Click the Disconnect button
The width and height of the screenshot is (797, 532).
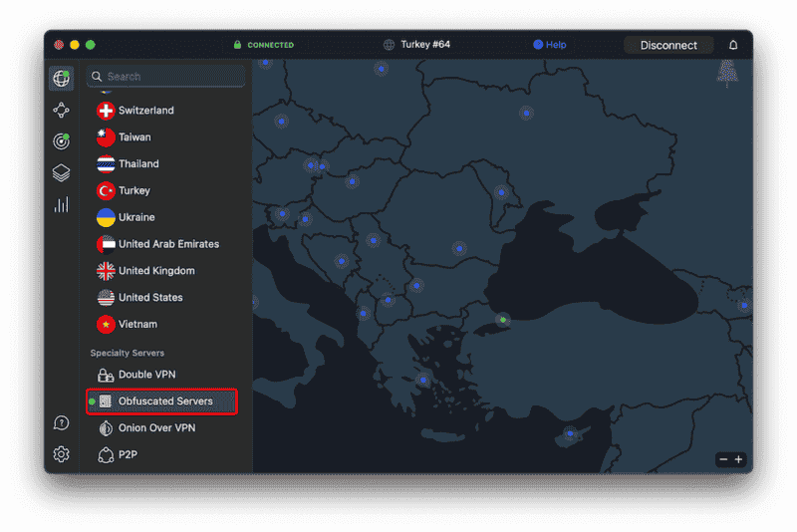tap(668, 45)
